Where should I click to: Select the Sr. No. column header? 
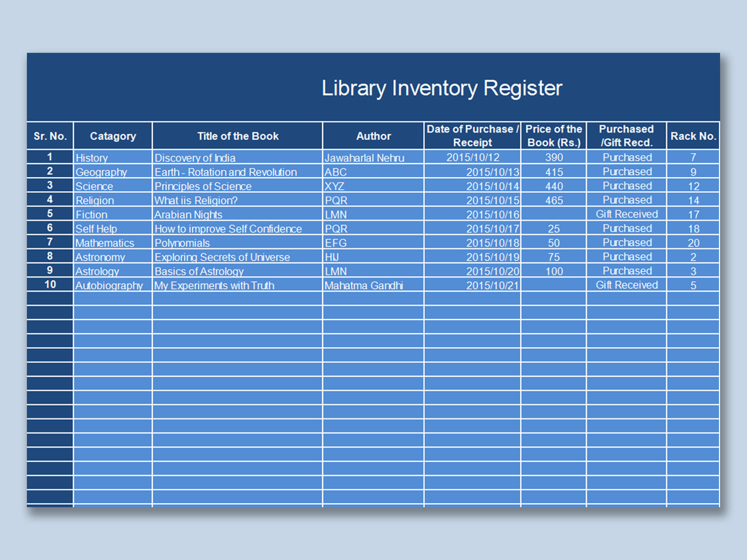[x=50, y=136]
